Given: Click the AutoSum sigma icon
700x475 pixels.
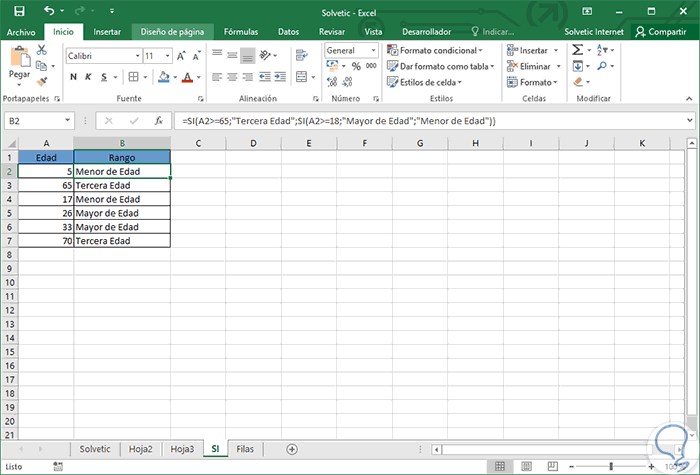Looking at the screenshot, I should coord(577,50).
